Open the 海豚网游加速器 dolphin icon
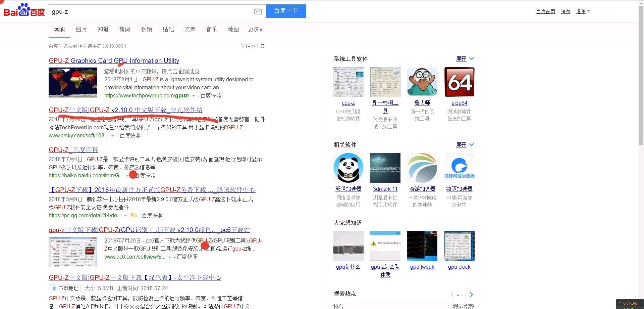This screenshot has width=644, height=309. (x=459, y=168)
